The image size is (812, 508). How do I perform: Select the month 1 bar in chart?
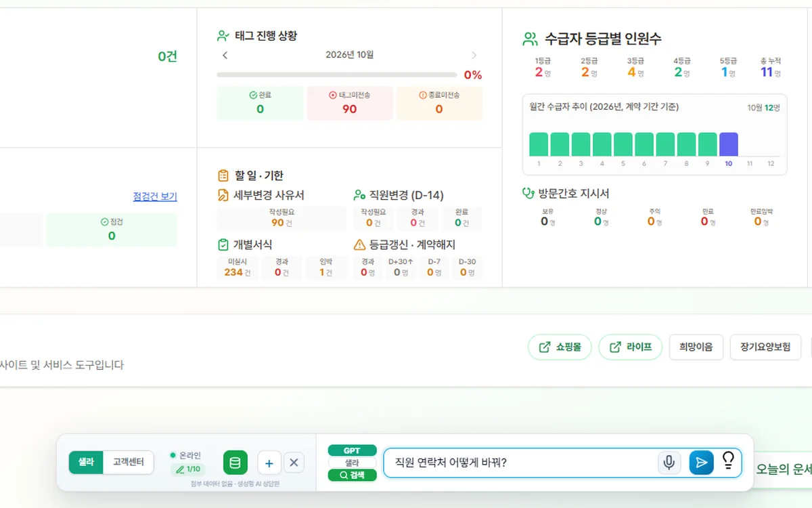(x=539, y=144)
